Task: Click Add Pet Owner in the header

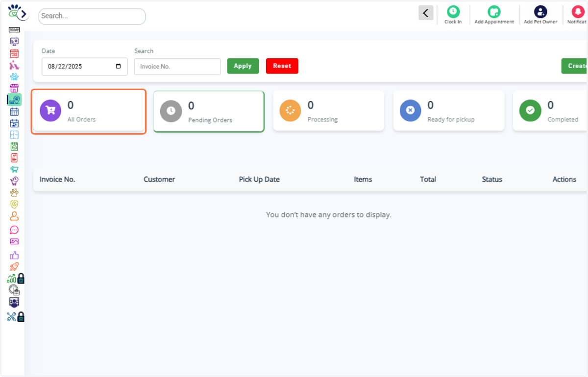Action: click(x=540, y=15)
